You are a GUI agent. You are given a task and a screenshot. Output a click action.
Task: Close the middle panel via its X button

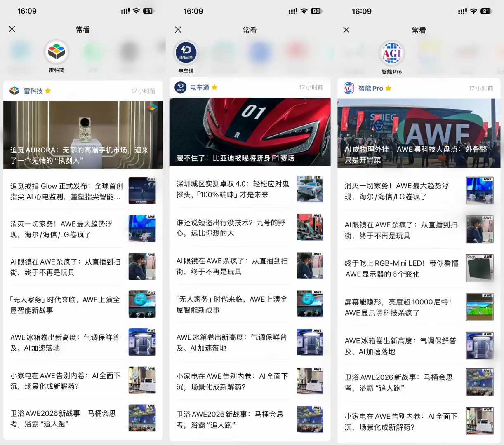tap(178, 30)
